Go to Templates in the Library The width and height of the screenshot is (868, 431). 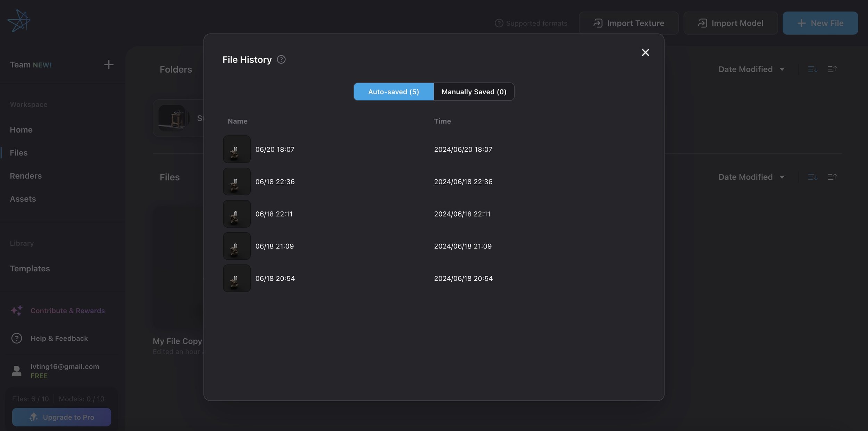click(30, 269)
